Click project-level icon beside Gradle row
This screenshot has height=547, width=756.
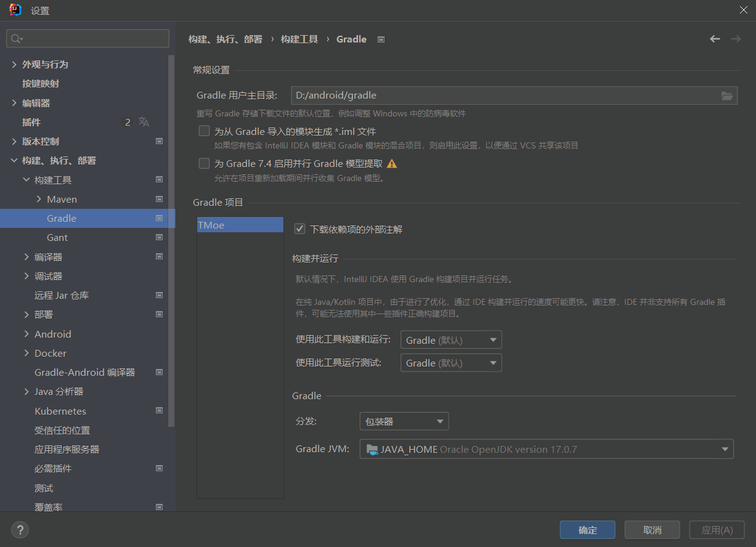coord(159,218)
